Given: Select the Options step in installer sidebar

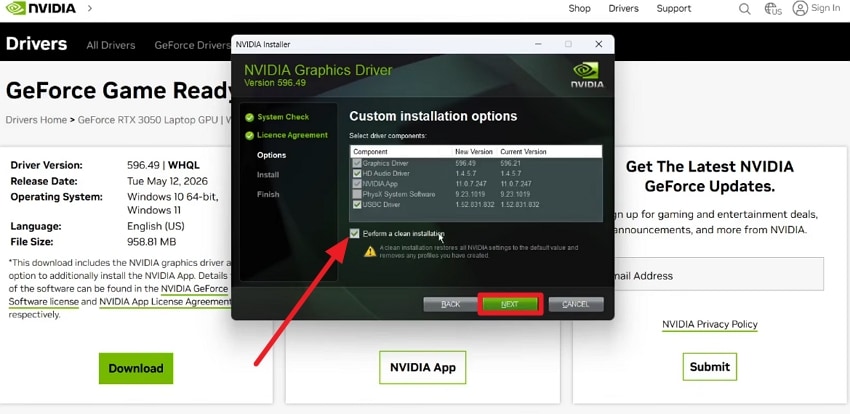Looking at the screenshot, I should 272,156.
